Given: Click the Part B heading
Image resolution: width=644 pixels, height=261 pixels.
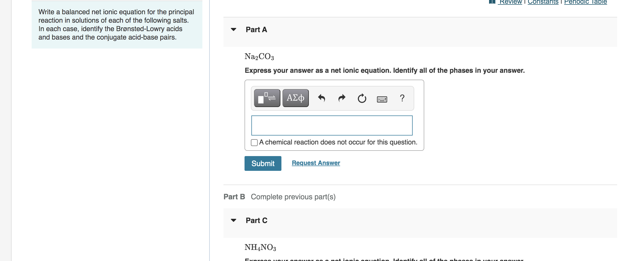Looking at the screenshot, I should pyautogui.click(x=234, y=196).
